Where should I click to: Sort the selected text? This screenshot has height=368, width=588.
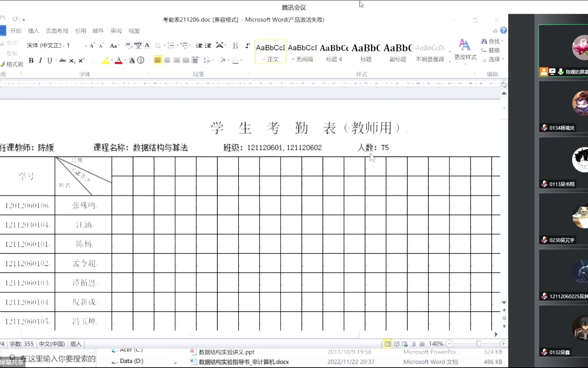pos(235,45)
